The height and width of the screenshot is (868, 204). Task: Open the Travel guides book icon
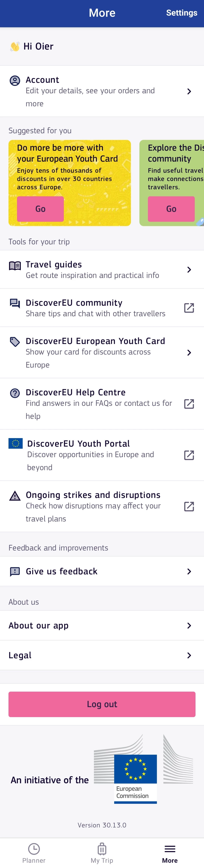15,266
